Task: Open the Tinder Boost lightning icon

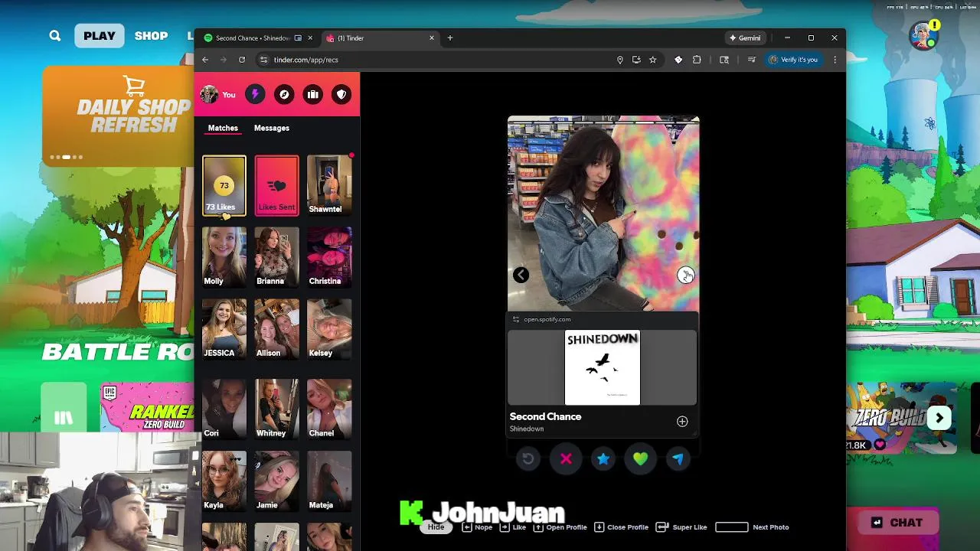Action: (255, 94)
